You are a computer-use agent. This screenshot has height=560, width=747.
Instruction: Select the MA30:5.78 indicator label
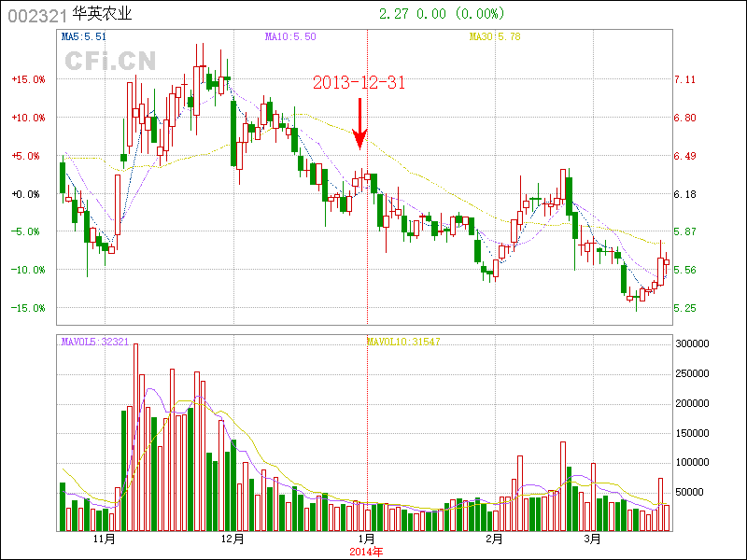494,36
